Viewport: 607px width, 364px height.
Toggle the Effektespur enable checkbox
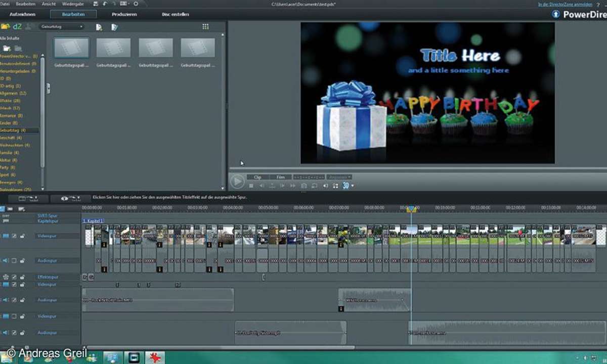click(14, 277)
